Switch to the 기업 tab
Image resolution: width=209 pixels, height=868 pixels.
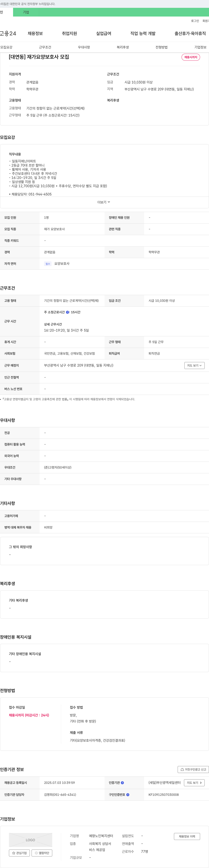(26, 12)
